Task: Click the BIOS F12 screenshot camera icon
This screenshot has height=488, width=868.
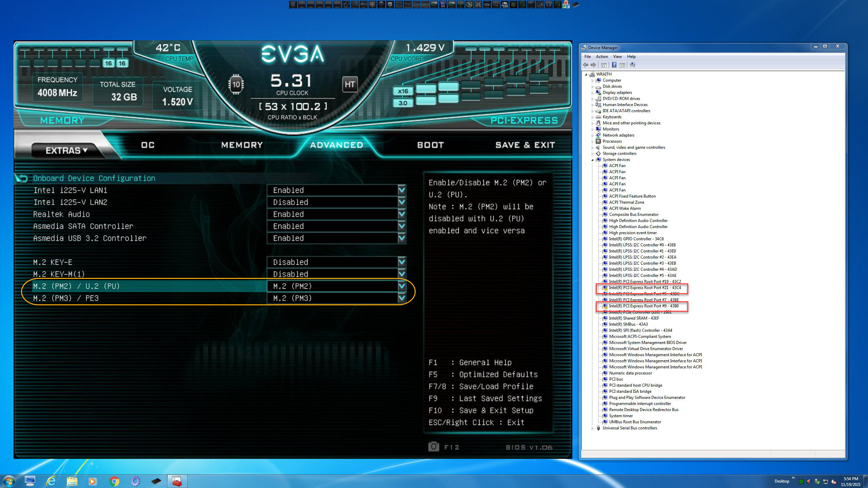Action: [x=433, y=447]
